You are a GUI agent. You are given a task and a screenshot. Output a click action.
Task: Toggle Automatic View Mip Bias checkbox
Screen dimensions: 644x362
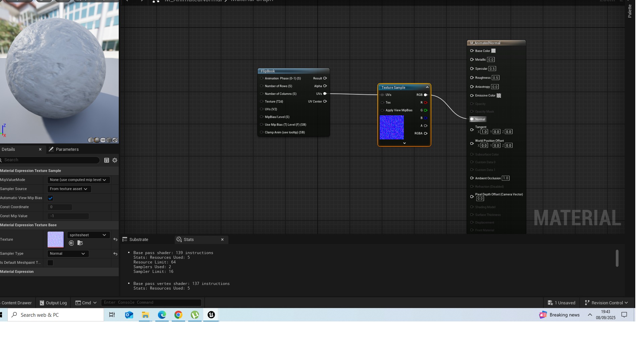point(50,198)
